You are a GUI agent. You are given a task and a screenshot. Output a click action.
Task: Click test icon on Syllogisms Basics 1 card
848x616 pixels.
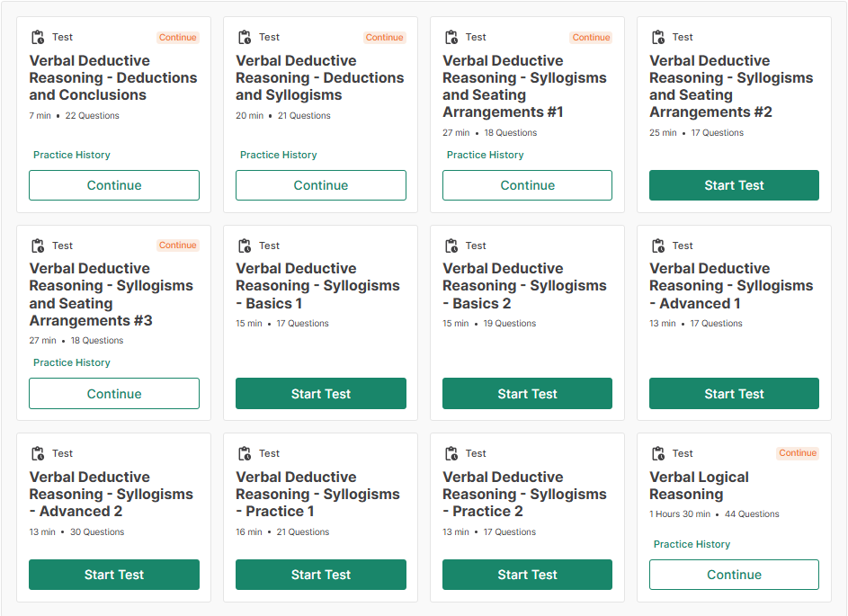245,246
